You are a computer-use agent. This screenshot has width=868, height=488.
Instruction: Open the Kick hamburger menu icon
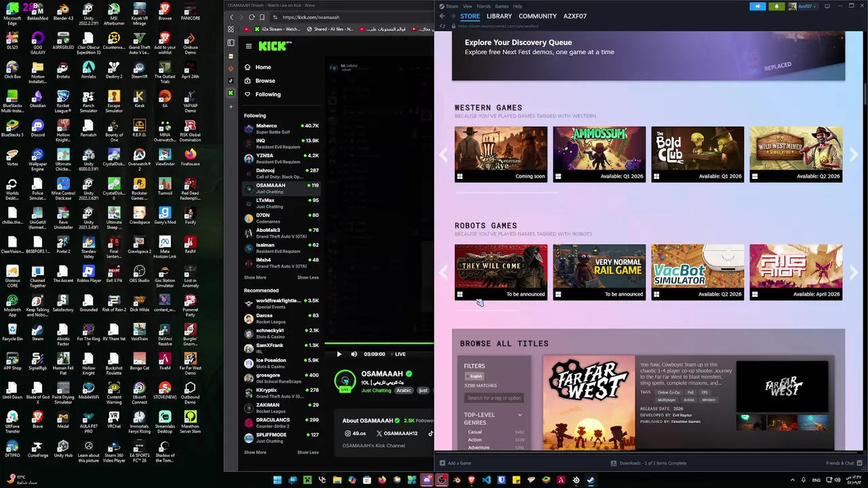pos(248,46)
